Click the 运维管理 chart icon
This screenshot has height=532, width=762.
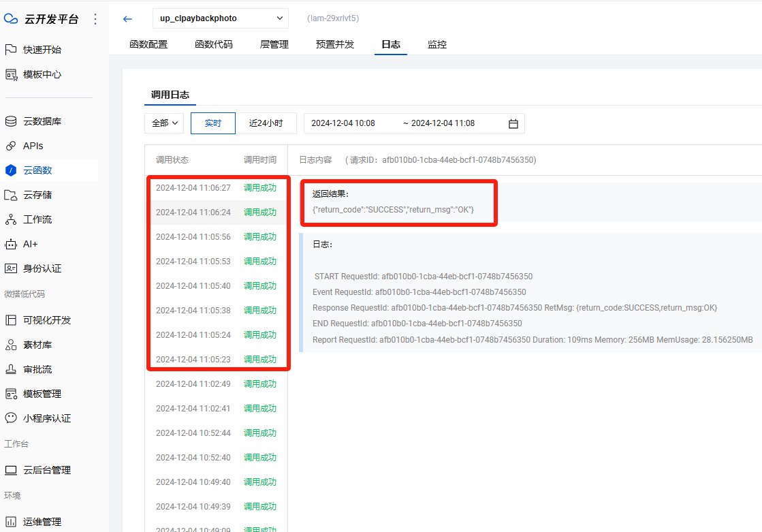[x=11, y=522]
